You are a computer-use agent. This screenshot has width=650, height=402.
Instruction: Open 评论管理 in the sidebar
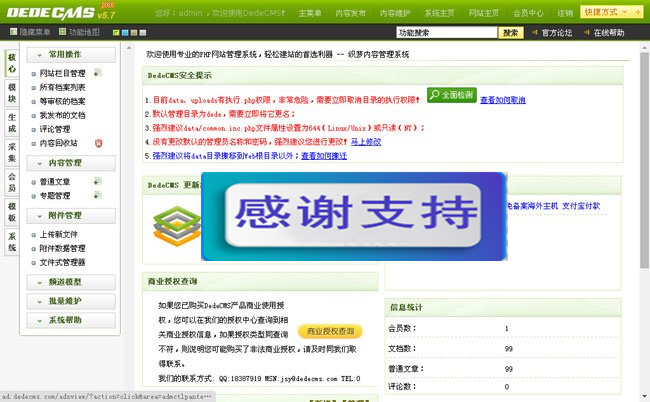[55, 129]
